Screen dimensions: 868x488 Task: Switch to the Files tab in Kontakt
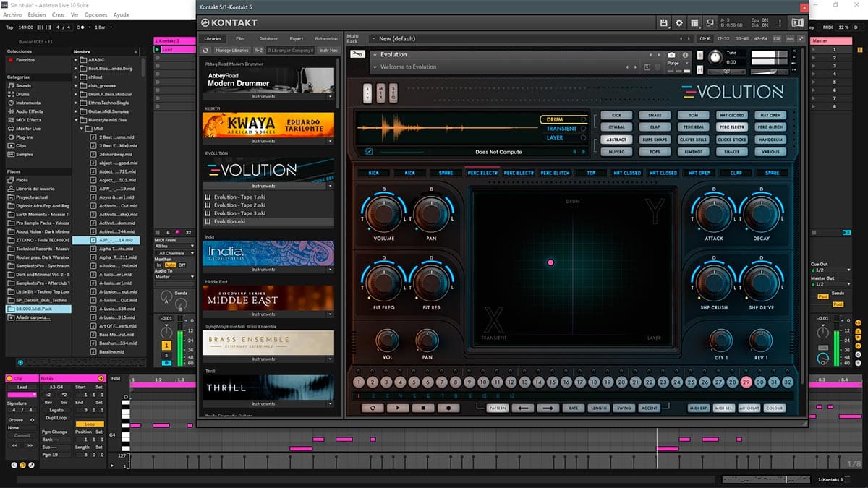tap(240, 38)
